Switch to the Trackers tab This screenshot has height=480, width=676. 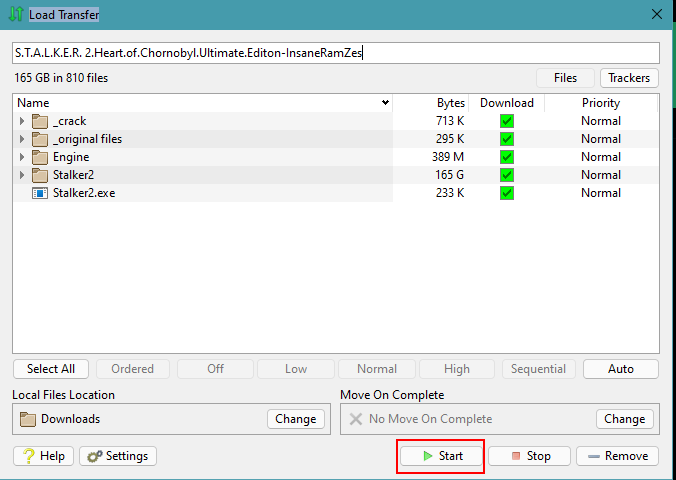click(629, 78)
